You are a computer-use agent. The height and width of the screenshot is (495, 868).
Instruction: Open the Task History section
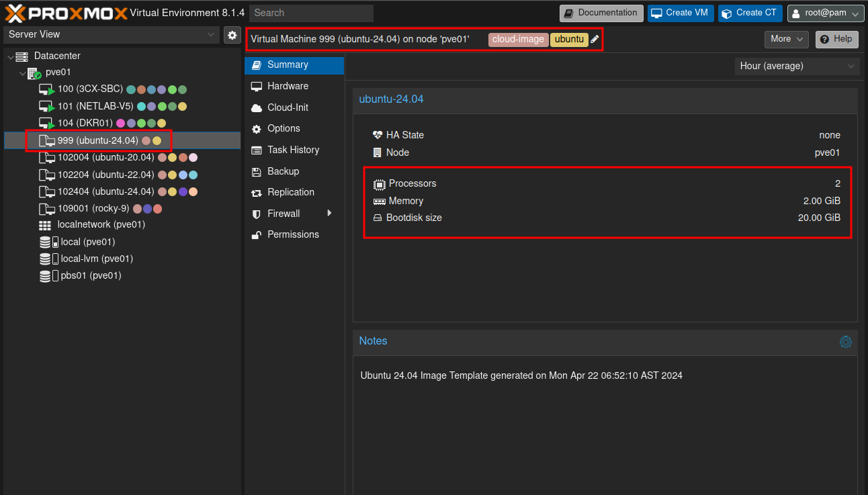click(x=294, y=150)
